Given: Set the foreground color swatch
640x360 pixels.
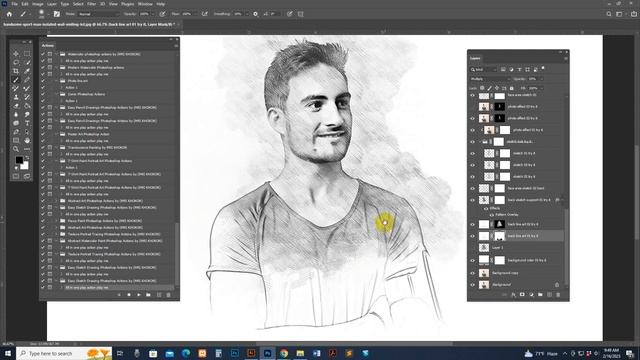Looking at the screenshot, I should [x=19, y=160].
